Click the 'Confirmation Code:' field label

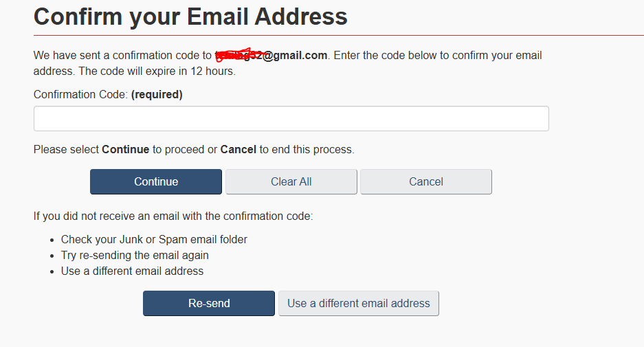point(80,95)
